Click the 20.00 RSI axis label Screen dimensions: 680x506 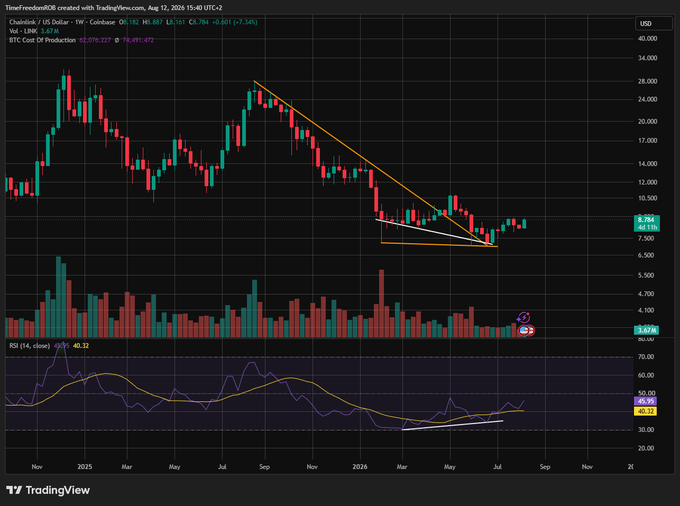tap(646, 448)
